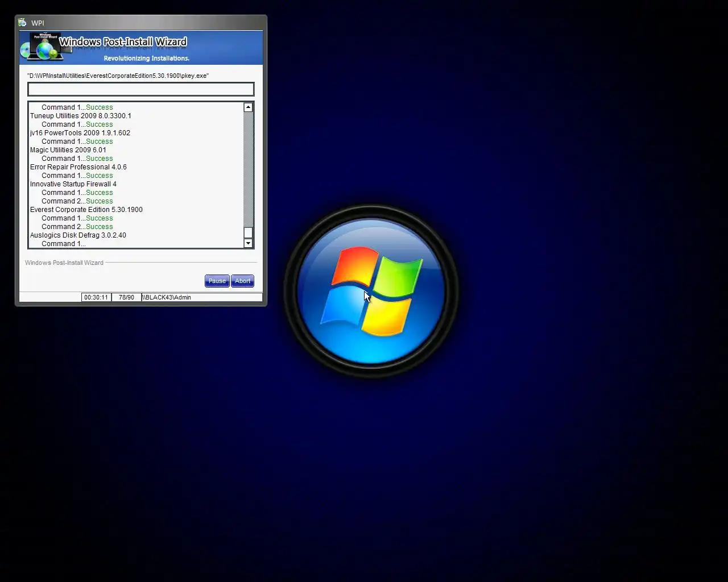Image resolution: width=728 pixels, height=582 pixels.
Task: Click the installation progress bar
Action: [x=141, y=89]
